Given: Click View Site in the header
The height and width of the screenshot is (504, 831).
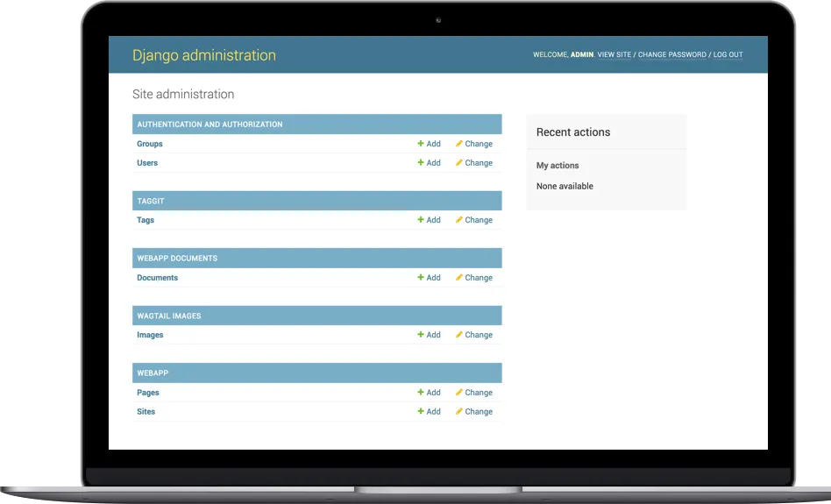Looking at the screenshot, I should (x=614, y=55).
